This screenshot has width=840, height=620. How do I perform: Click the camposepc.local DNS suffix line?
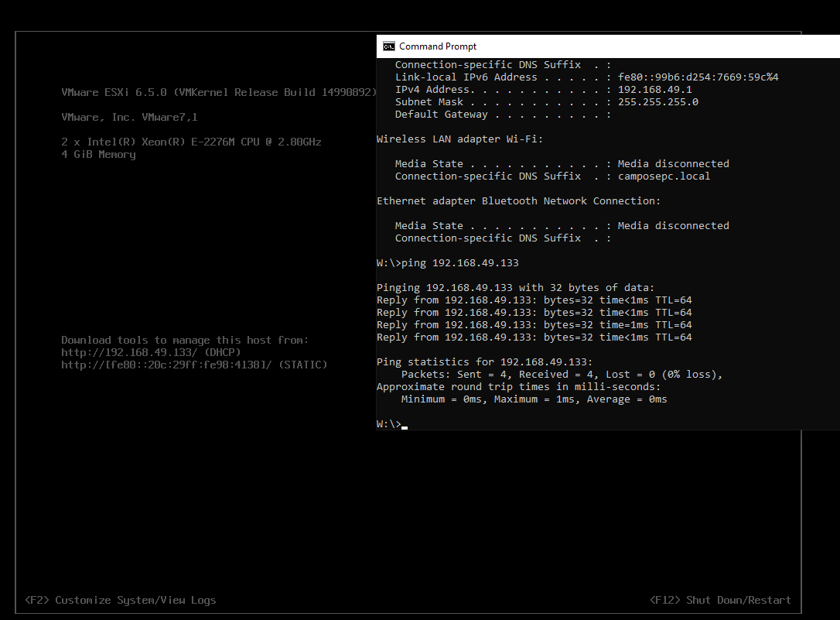552,176
